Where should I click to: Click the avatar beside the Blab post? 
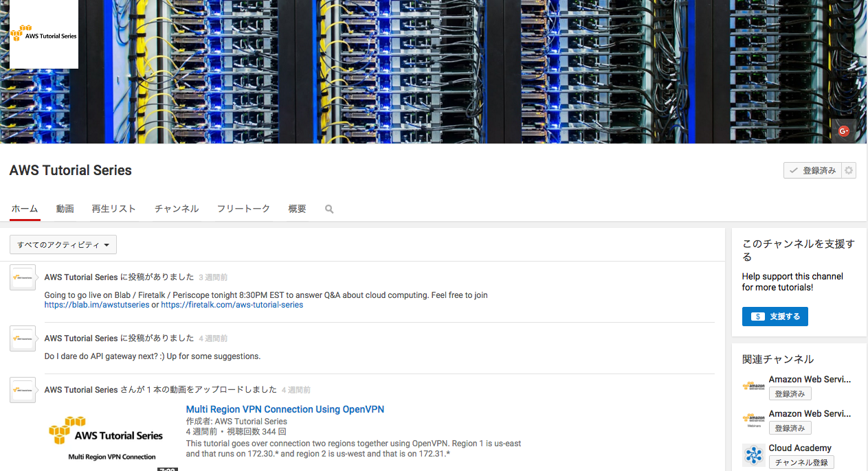[x=23, y=277]
